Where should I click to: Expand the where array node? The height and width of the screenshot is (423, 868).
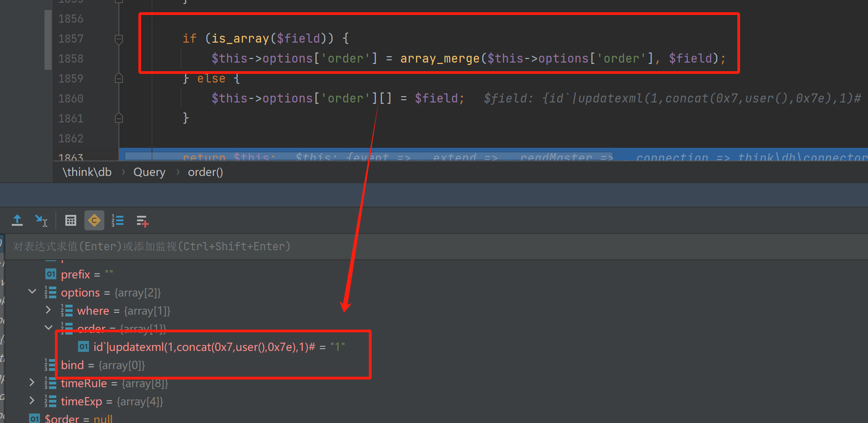(48, 310)
